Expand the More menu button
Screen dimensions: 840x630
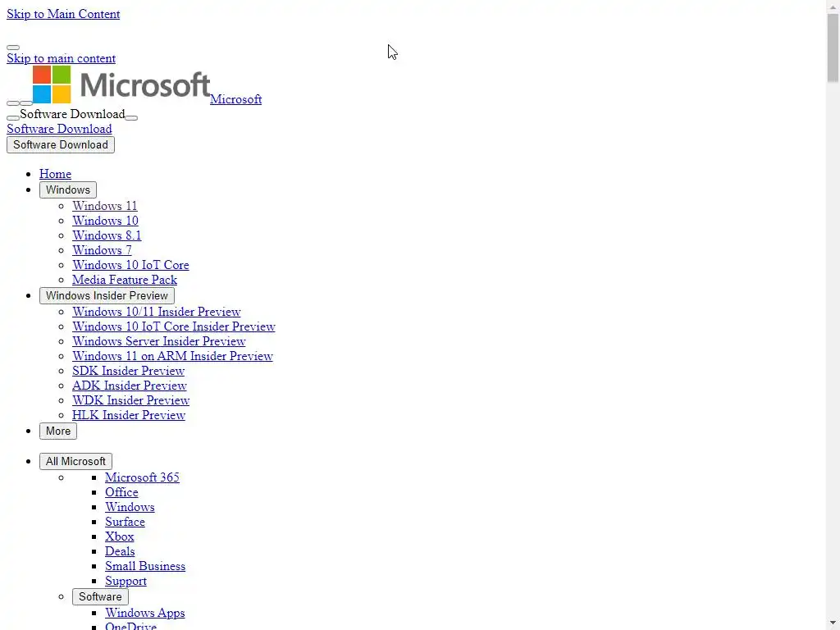[x=58, y=431]
